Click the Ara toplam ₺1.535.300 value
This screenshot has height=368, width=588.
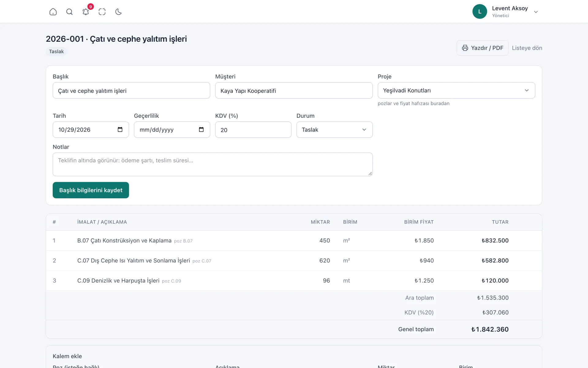click(x=493, y=298)
